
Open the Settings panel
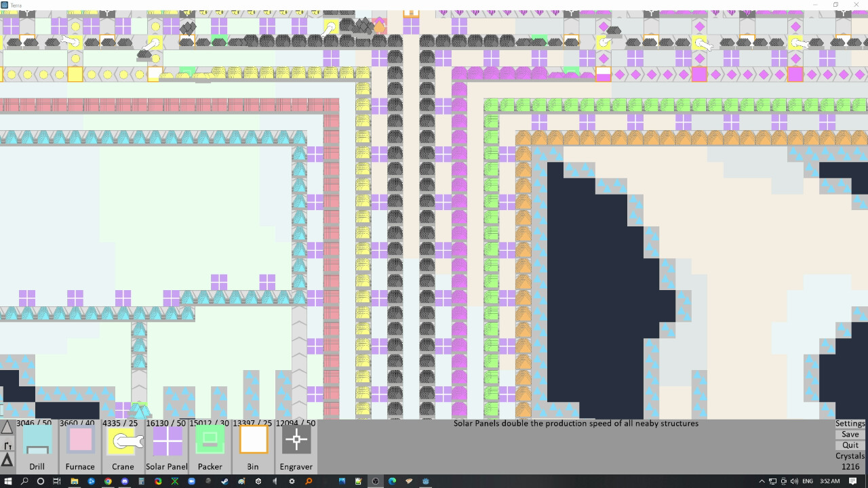[850, 423]
